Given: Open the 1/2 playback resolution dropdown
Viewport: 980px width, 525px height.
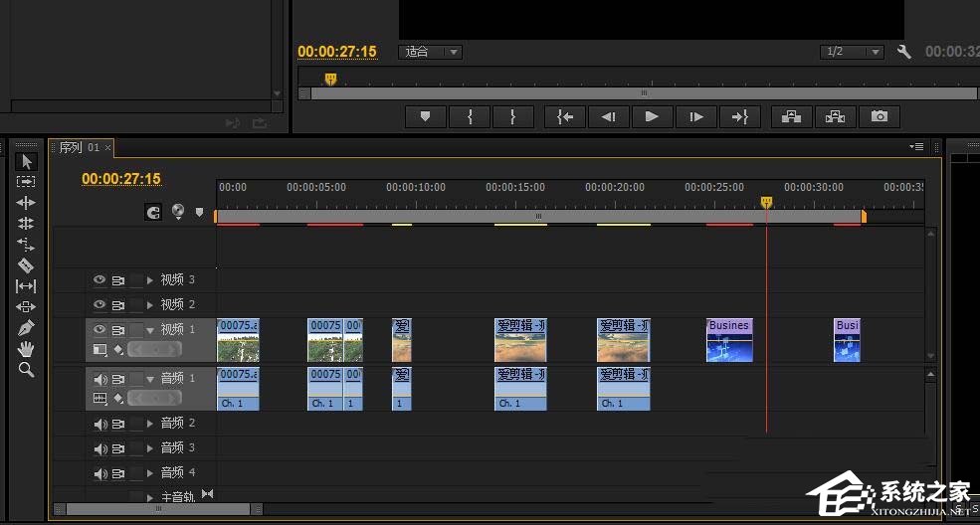Looking at the screenshot, I should pyautogui.click(x=852, y=52).
